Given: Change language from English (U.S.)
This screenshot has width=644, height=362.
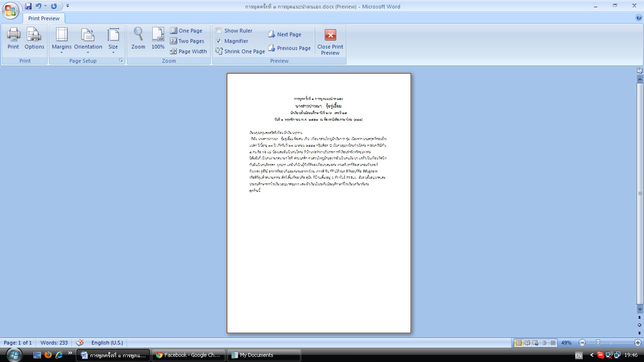Looking at the screenshot, I should pos(107,343).
